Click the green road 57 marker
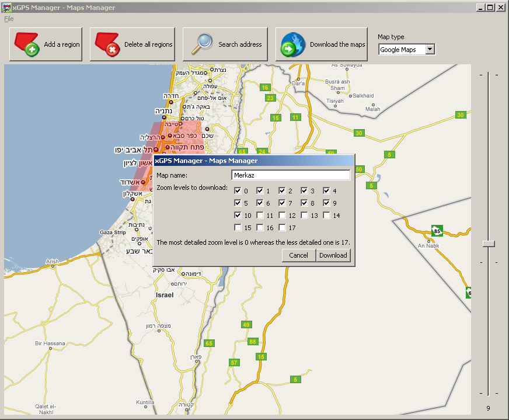This screenshot has height=420, width=509. click(x=234, y=363)
